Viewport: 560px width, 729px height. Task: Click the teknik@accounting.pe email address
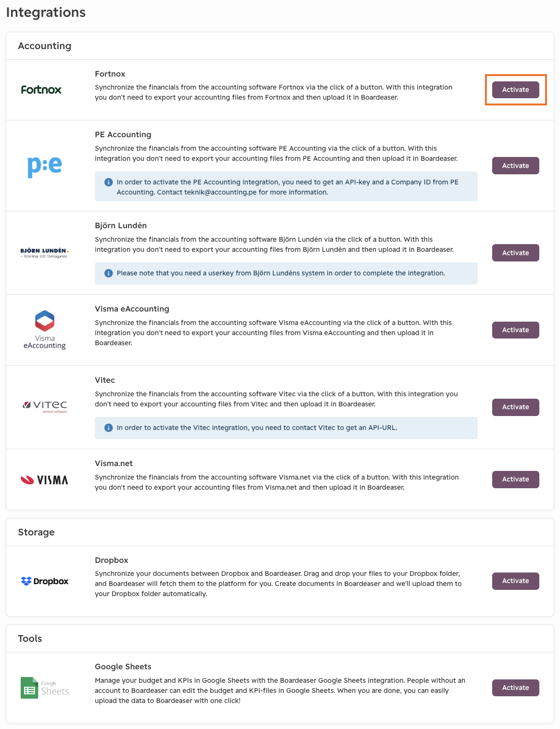point(220,192)
